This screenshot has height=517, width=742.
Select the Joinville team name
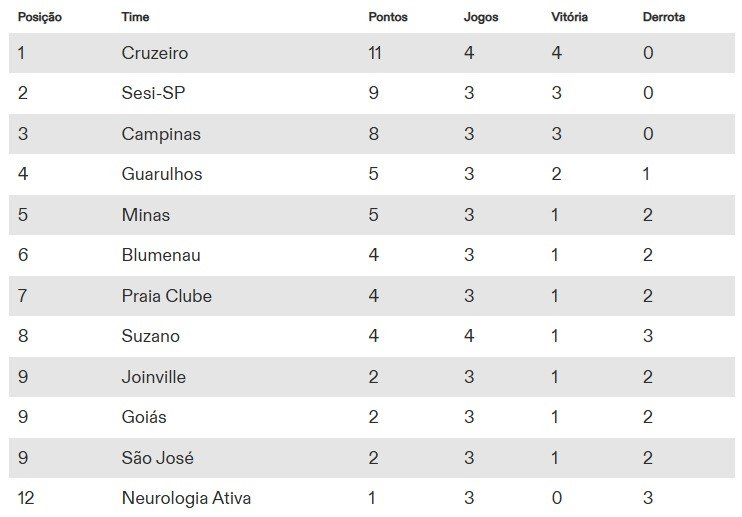click(x=154, y=377)
